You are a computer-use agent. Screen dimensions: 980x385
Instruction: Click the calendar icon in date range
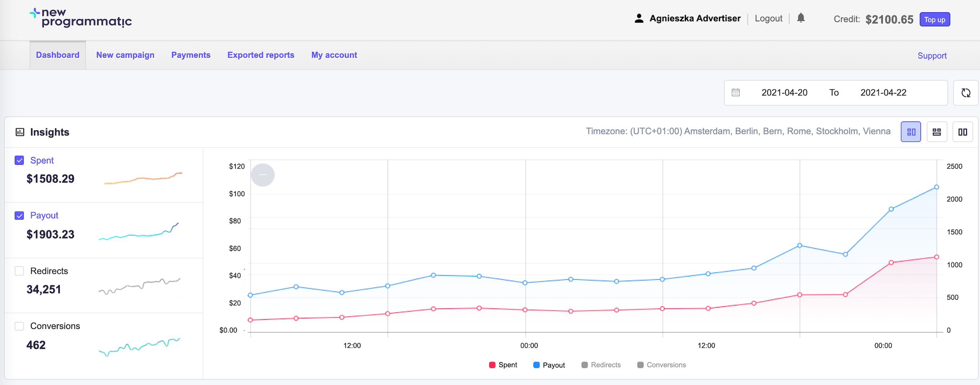[736, 93]
